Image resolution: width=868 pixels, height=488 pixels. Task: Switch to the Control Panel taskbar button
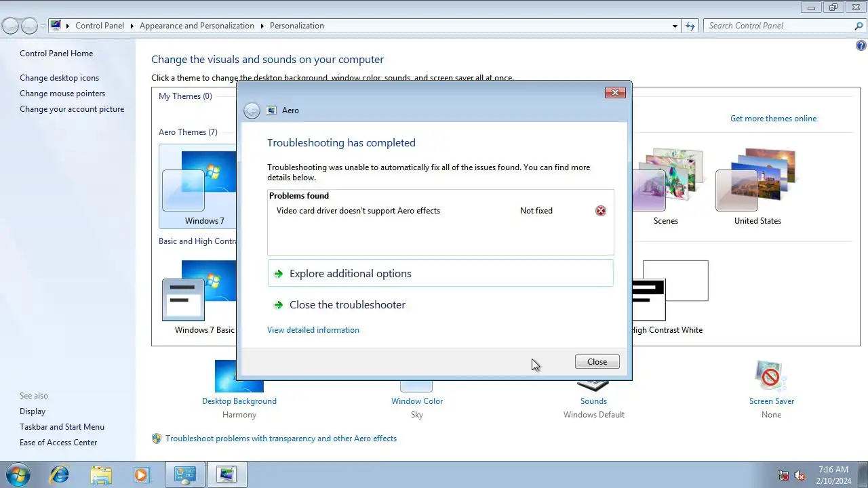(x=185, y=474)
